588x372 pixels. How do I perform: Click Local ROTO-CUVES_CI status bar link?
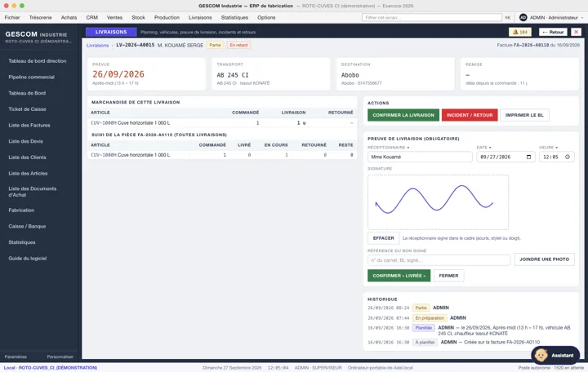[x=51, y=368]
